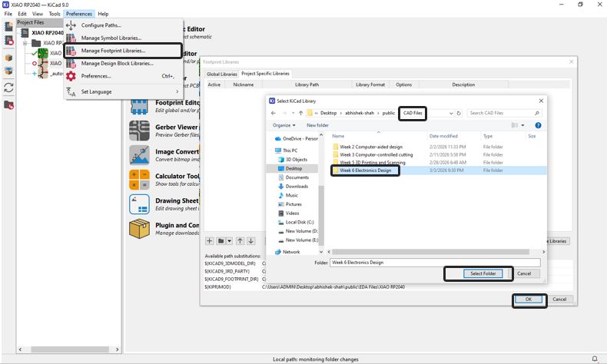Click the New Project icon in left toolbar
Screen dimensions: 607x364
tap(8, 26)
